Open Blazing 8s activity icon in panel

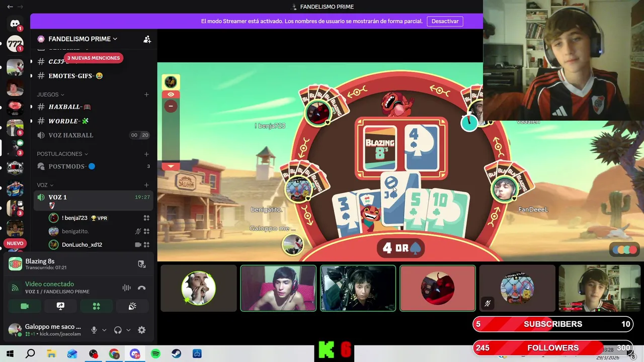15,263
